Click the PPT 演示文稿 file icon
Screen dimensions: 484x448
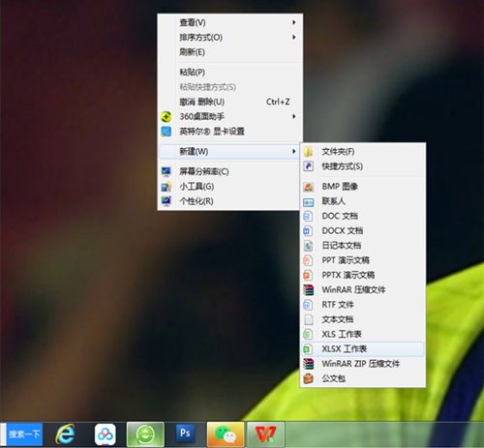[308, 260]
